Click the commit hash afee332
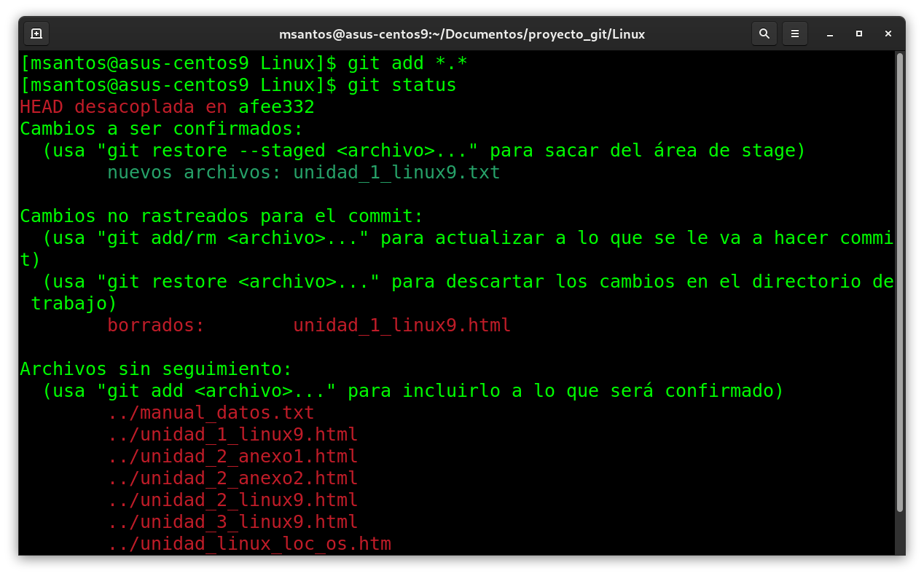The image size is (924, 576). (x=276, y=108)
